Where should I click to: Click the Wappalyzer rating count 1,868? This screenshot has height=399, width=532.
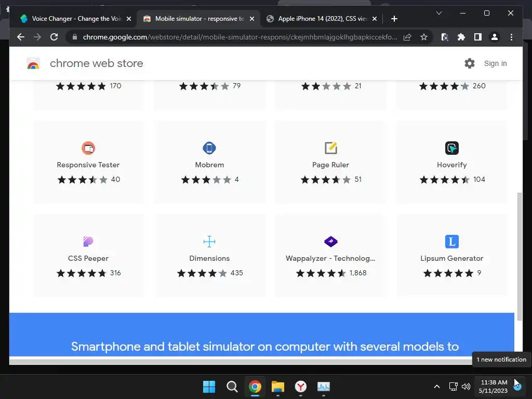coord(358,273)
